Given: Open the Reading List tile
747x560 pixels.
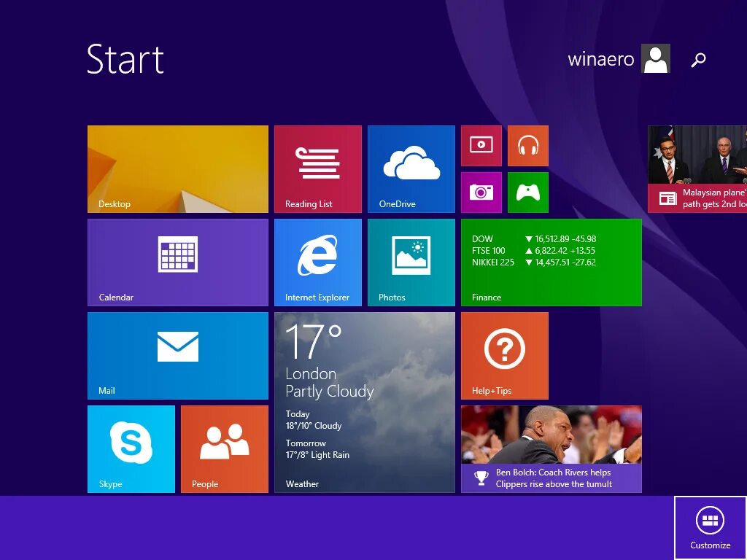Looking at the screenshot, I should 318,169.
